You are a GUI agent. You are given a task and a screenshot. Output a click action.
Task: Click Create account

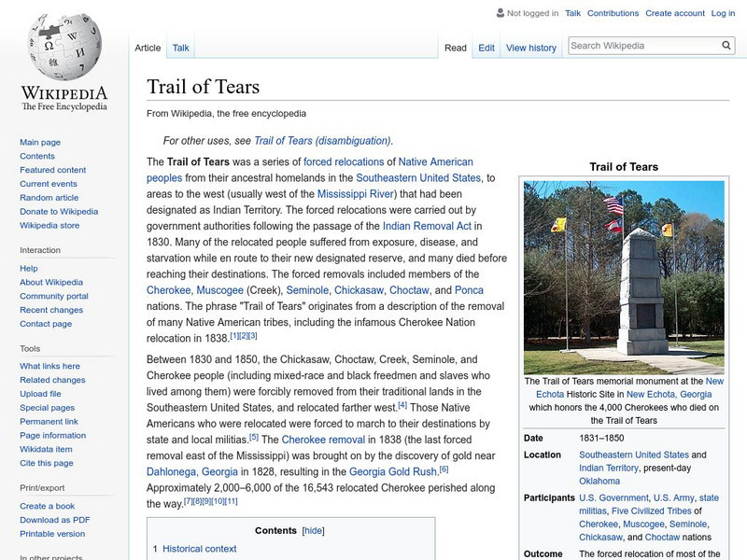[674, 13]
